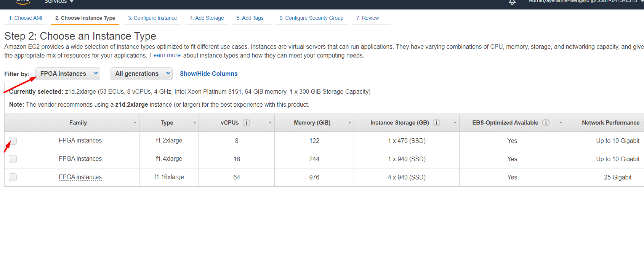Image resolution: width=644 pixels, height=253 pixels.
Task: Click the 976 memory value
Action: (314, 178)
